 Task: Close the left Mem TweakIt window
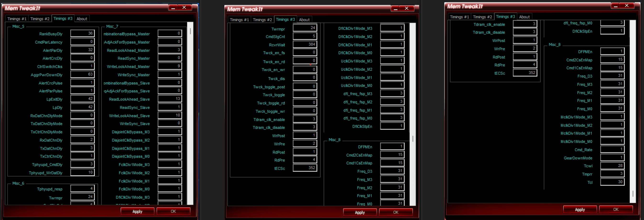[x=184, y=8]
